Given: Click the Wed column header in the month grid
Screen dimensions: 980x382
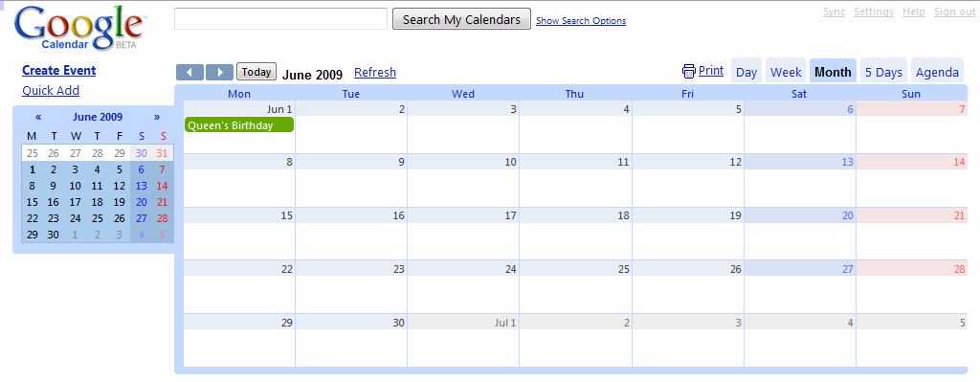Looking at the screenshot, I should click(463, 94).
